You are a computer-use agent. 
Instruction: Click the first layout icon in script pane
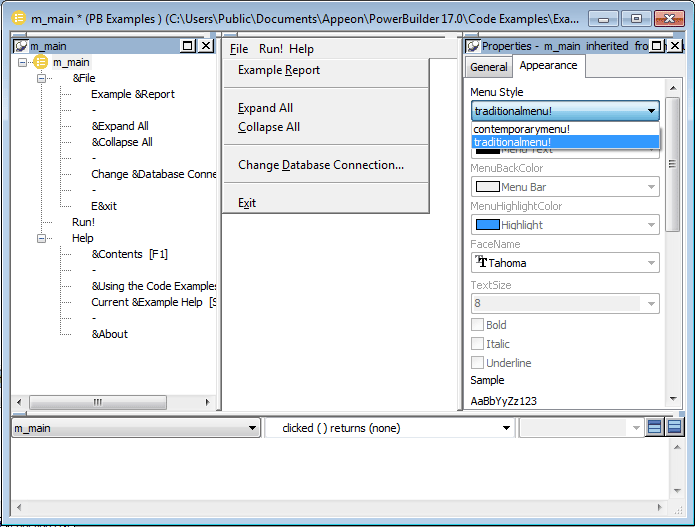click(655, 428)
